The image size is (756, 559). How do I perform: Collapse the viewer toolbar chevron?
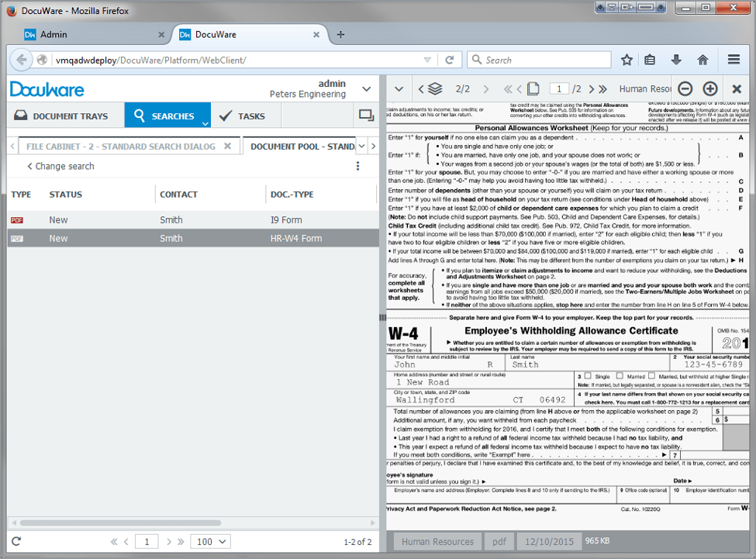[x=398, y=88]
